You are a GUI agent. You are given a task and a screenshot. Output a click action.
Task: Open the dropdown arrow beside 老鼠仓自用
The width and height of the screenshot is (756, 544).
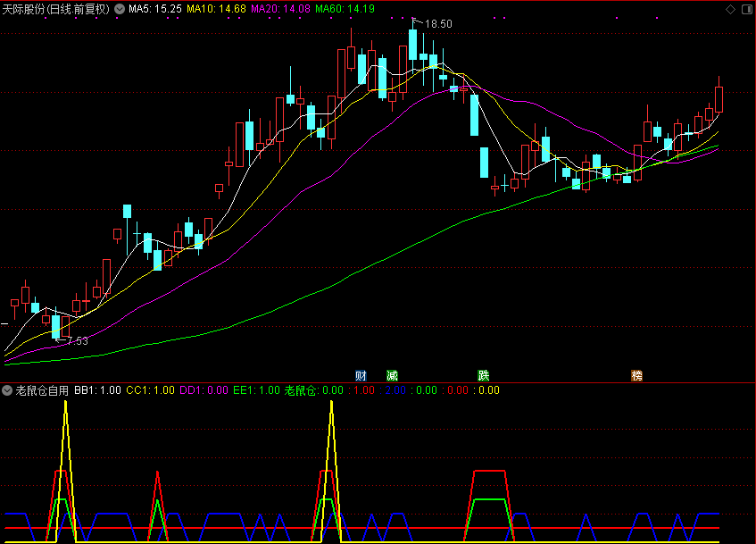[x=7, y=390]
